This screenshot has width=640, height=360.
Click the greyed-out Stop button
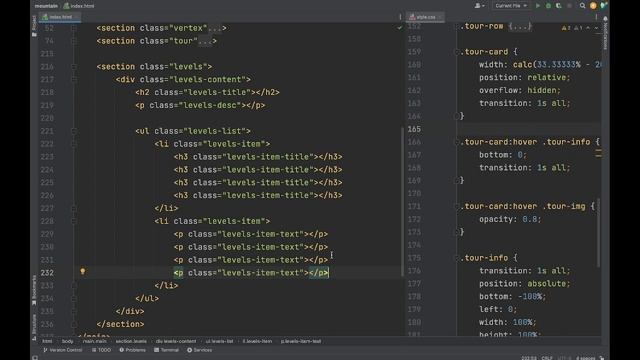point(569,6)
